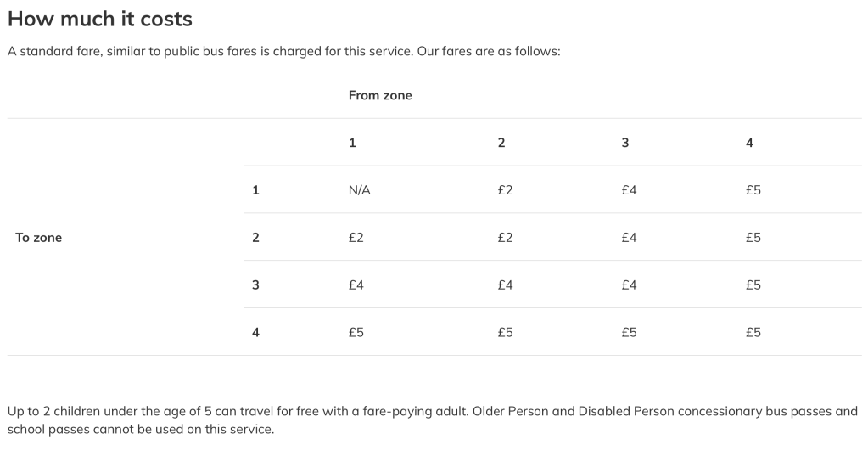Image resolution: width=868 pixels, height=462 pixels.
Task: Select the £2 fare from zone 2 to zone 1
Action: click(x=505, y=190)
